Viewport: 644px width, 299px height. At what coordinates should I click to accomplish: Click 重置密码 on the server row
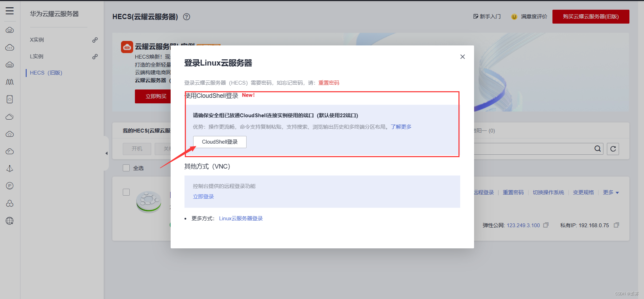[x=513, y=193]
